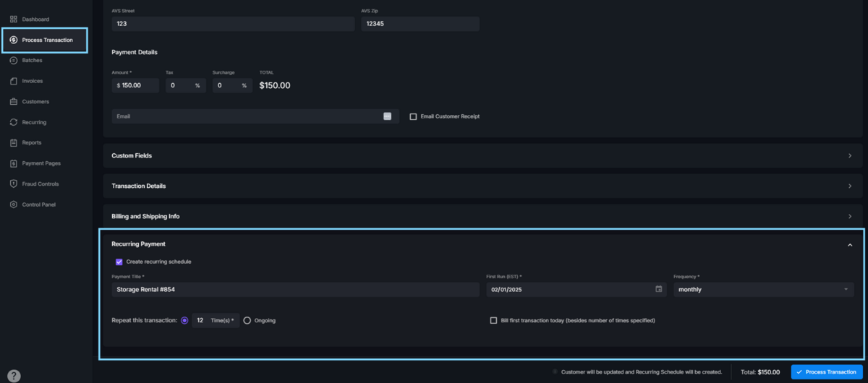
Task: Open the Frequency monthly dropdown
Action: coord(763,290)
